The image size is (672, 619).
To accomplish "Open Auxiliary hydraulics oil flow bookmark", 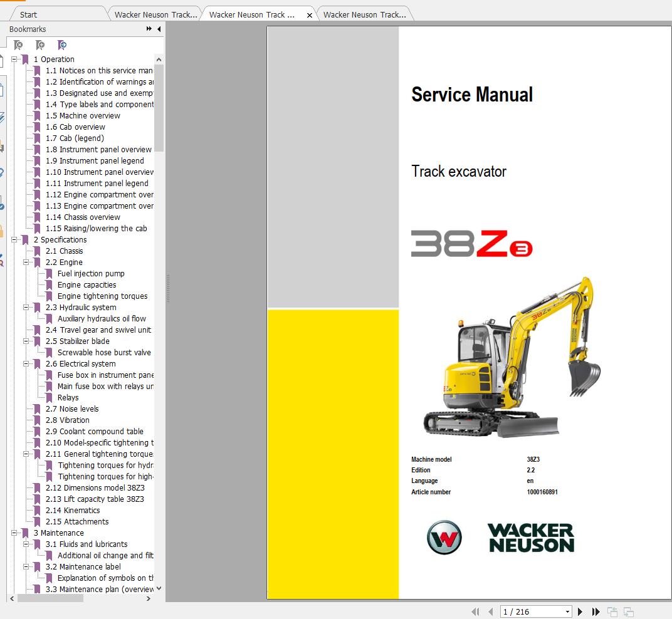I will click(x=102, y=319).
